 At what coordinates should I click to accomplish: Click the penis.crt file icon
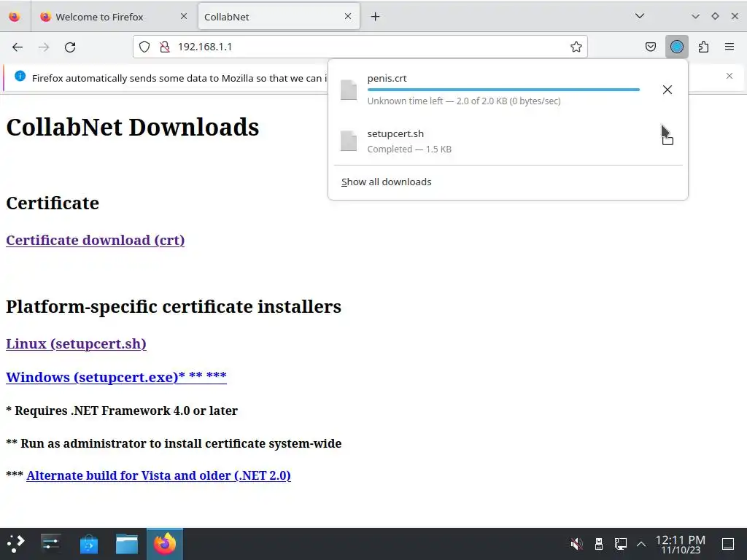(349, 90)
